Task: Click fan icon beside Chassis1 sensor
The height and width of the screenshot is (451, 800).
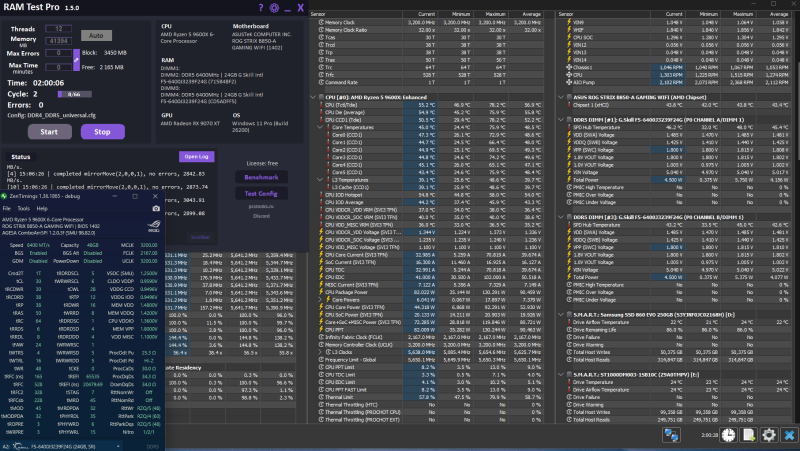Action: point(569,67)
